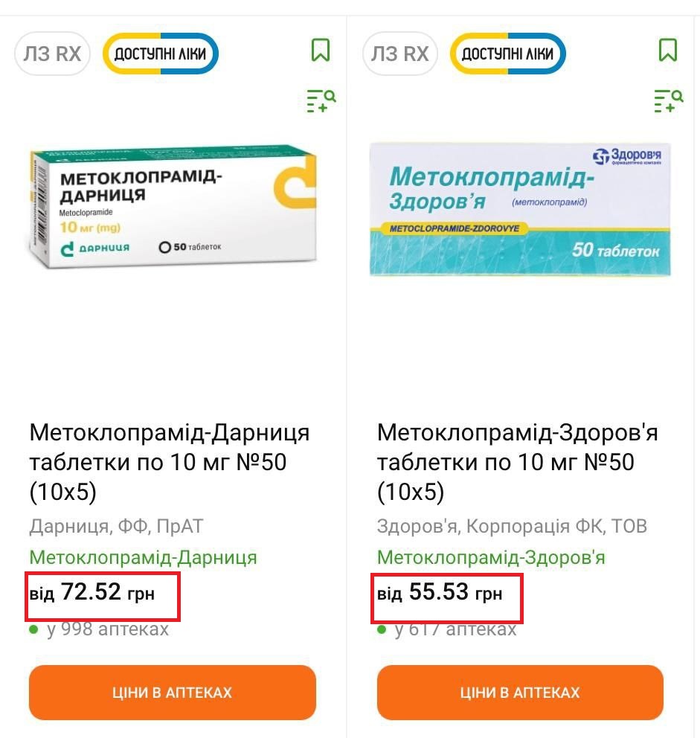Open Метоклопрамід-Дарниця таблетки product title
The height and width of the screenshot is (738, 700).
point(170,462)
